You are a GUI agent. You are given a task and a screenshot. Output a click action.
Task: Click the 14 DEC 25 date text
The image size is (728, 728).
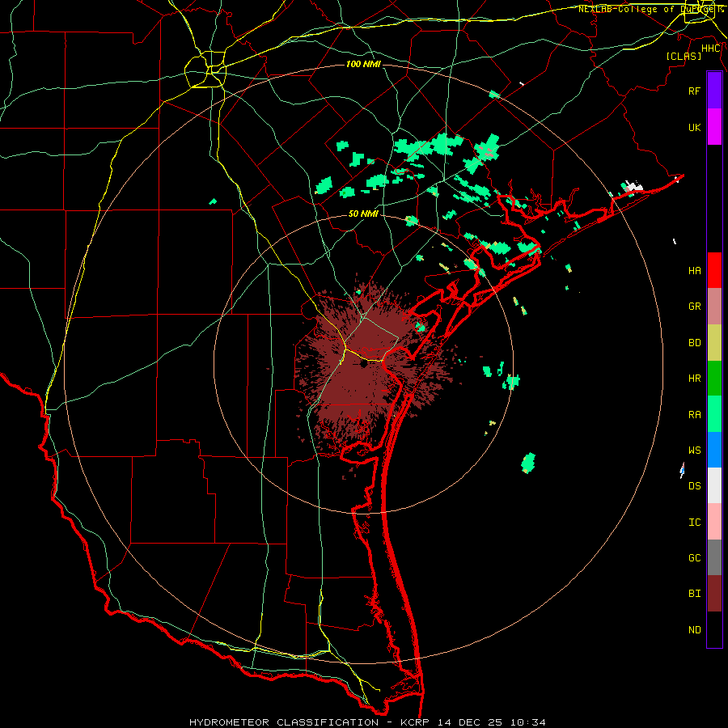[470, 722]
